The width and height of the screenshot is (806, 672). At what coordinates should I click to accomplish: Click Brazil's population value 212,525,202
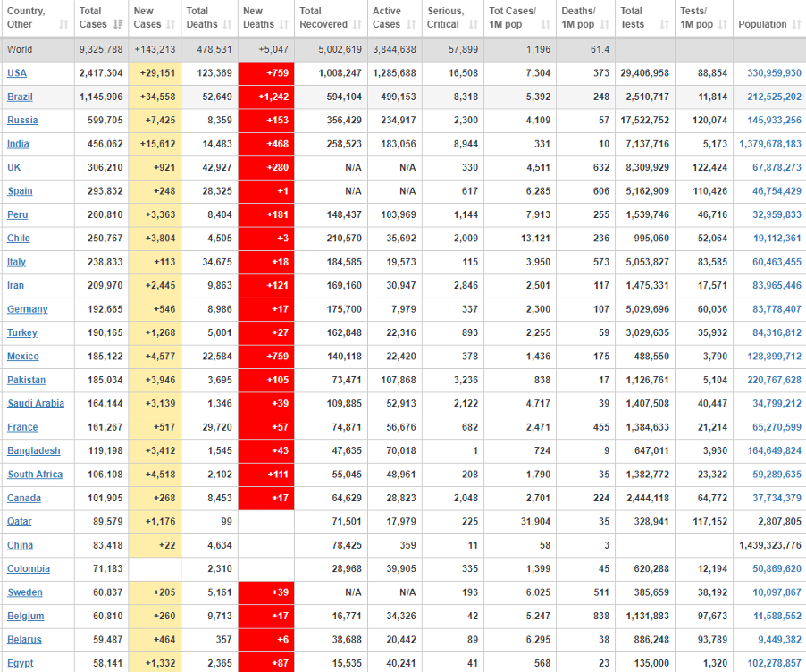774,97
